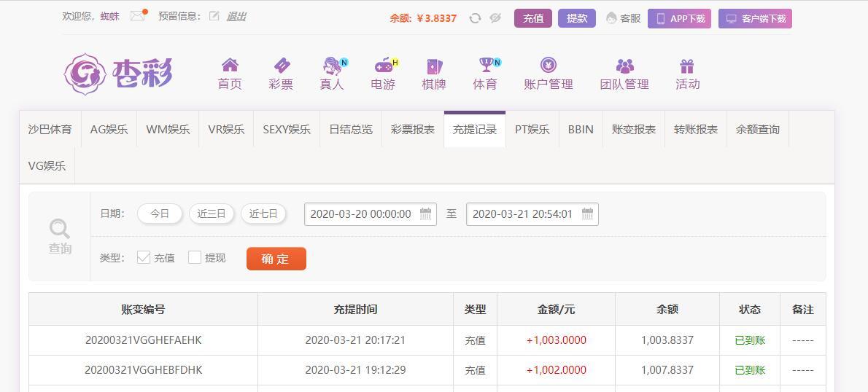Click the 充提时间 column header
The height and width of the screenshot is (392, 868).
tap(355, 309)
